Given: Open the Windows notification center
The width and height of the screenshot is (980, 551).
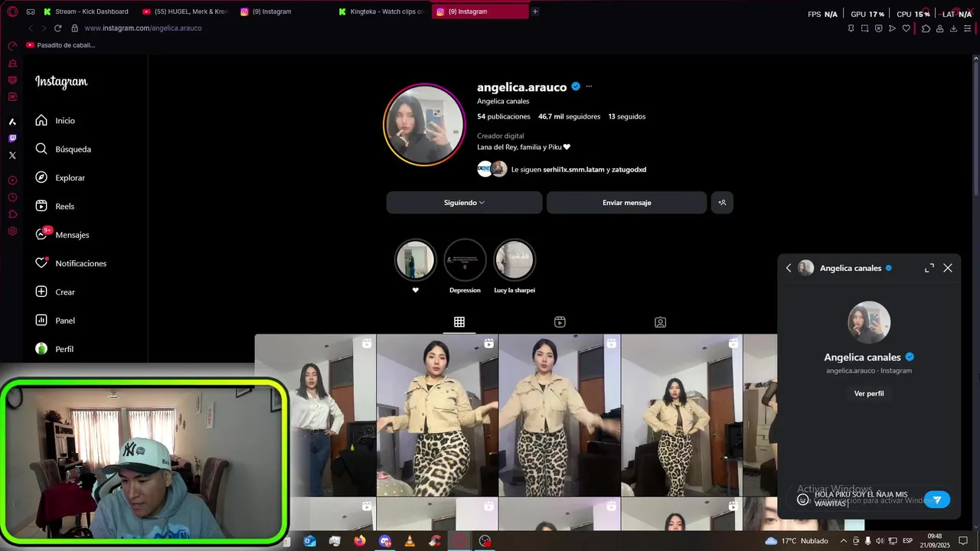Looking at the screenshot, I should click(x=963, y=541).
